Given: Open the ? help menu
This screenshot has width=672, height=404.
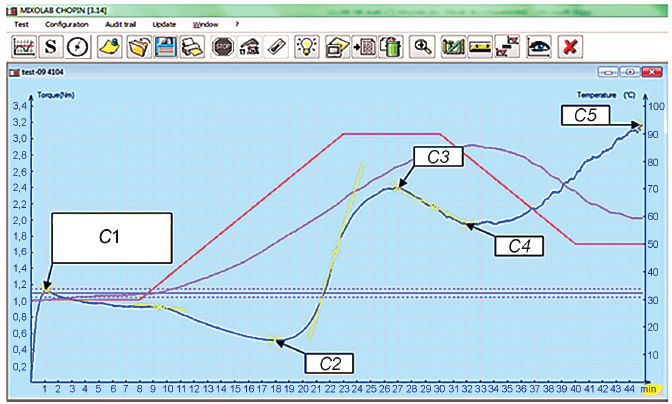Looking at the screenshot, I should point(236,23).
